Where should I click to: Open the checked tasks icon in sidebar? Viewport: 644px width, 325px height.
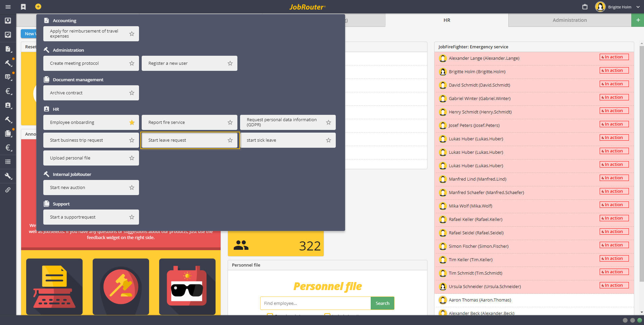point(8,35)
